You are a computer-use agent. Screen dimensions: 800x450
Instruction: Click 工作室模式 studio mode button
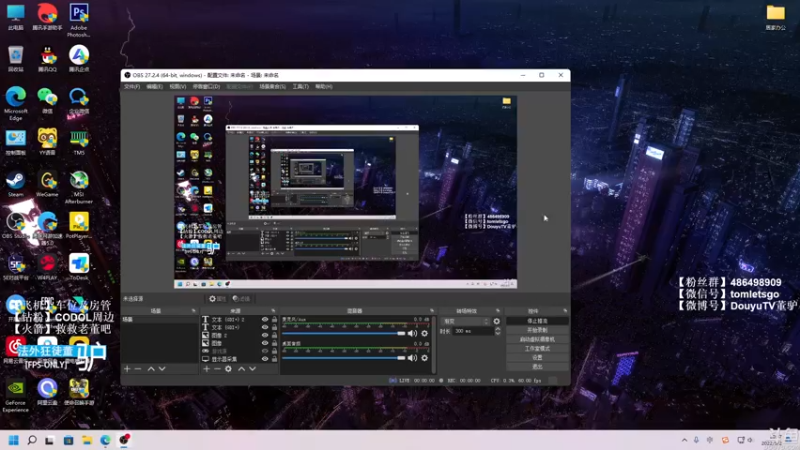pos(537,348)
